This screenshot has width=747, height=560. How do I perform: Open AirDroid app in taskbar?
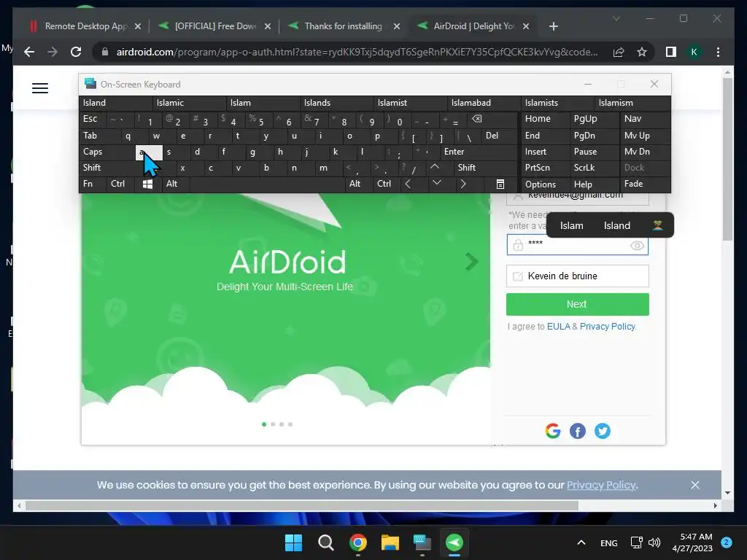(x=454, y=542)
